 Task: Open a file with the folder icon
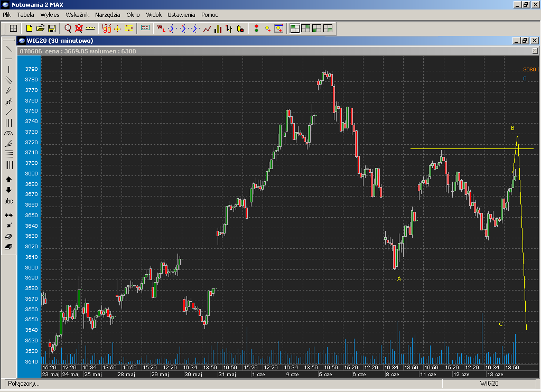point(40,28)
